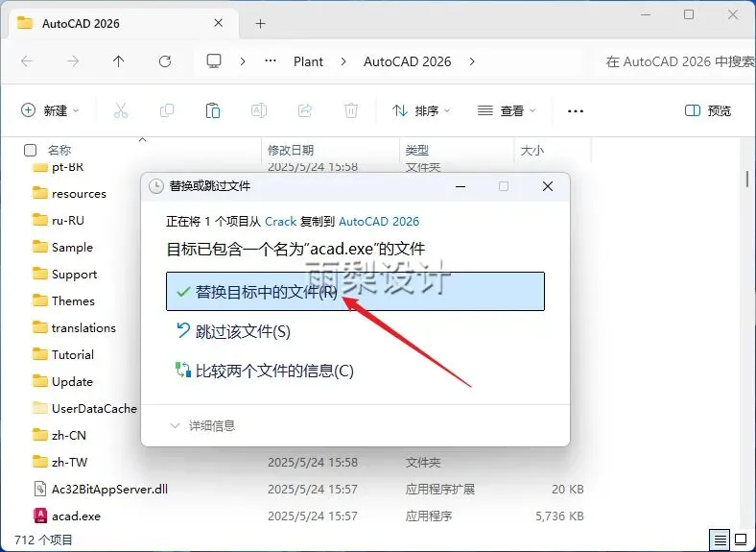This screenshot has height=552, width=756.
Task: Open the Crack source folder link
Action: click(280, 222)
